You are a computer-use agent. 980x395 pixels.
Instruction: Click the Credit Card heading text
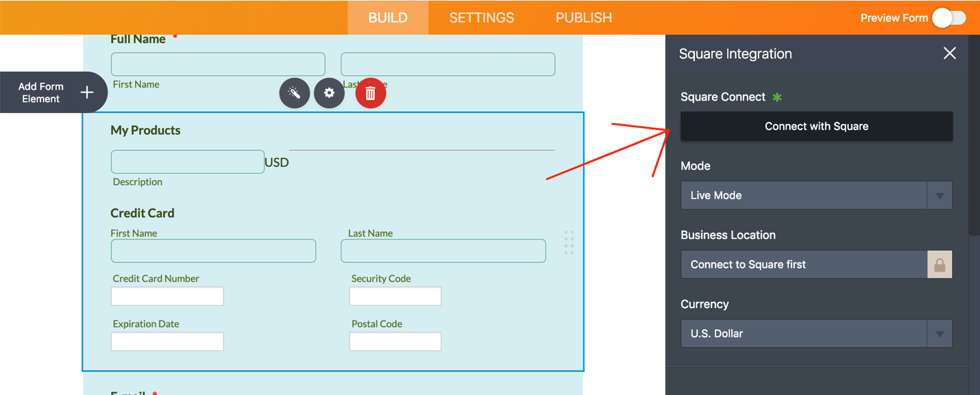point(143,213)
